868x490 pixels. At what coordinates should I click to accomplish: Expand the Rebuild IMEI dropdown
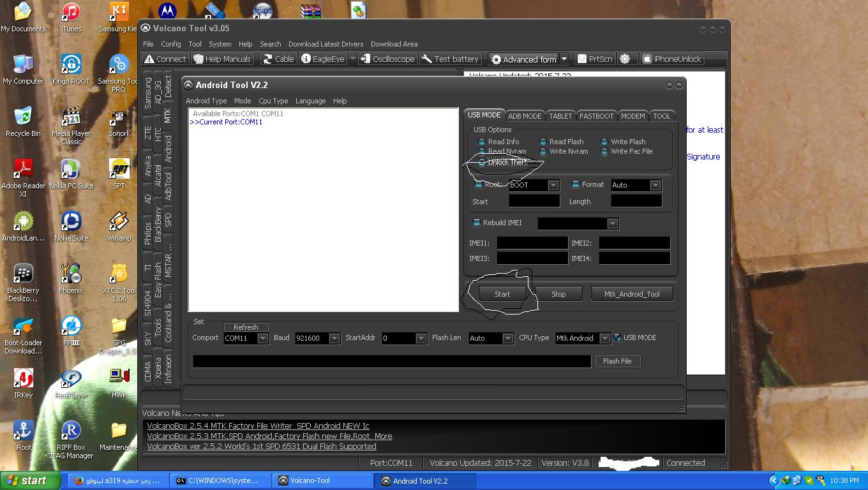pos(613,223)
